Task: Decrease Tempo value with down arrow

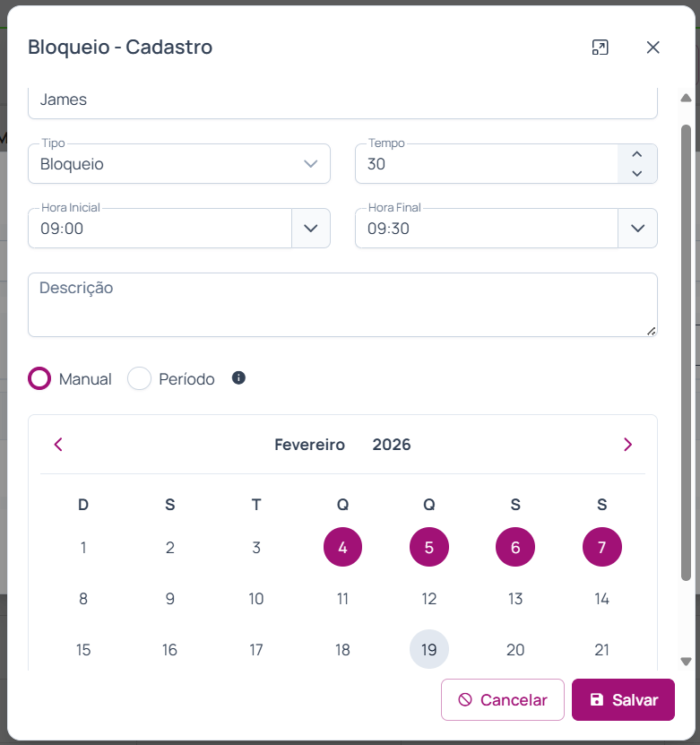Action: click(637, 173)
